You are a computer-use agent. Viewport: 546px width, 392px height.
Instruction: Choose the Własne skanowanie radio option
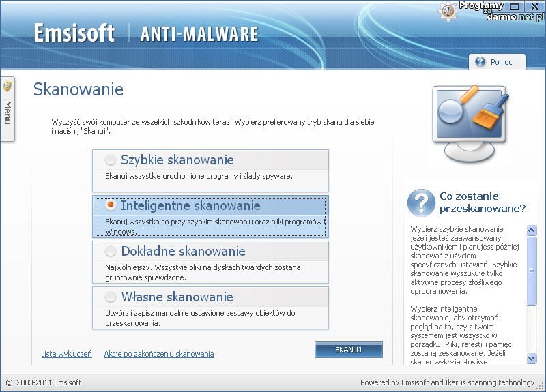click(x=111, y=297)
